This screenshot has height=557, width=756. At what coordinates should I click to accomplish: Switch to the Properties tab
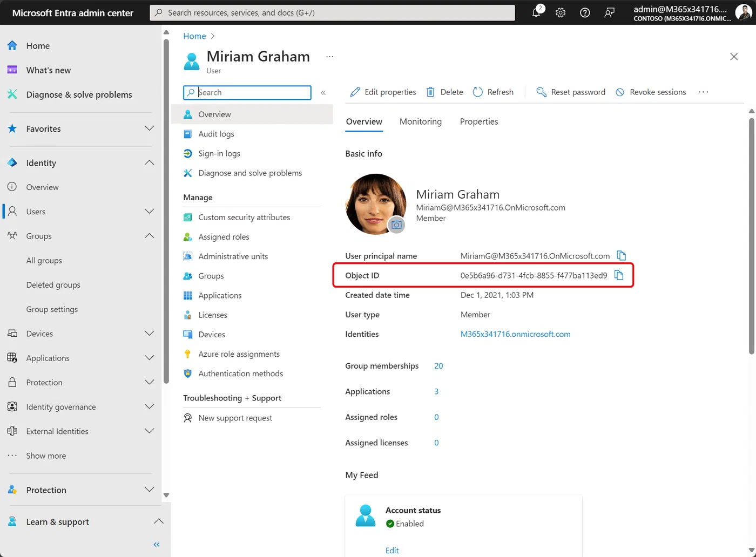click(479, 121)
